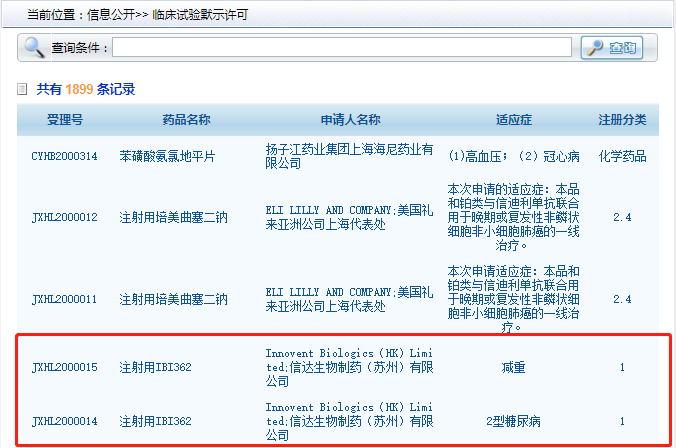The width and height of the screenshot is (676, 448).
Task: Open record JXHL2000015
Action: coord(65,367)
